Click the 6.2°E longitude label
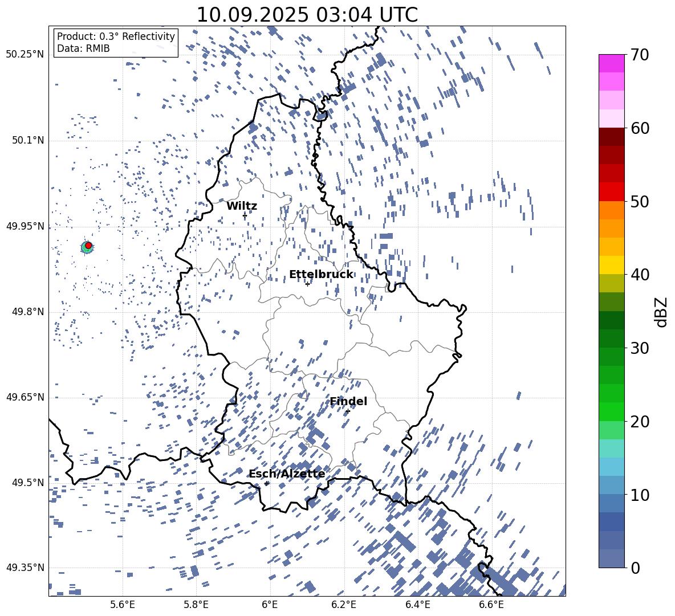 click(344, 605)
